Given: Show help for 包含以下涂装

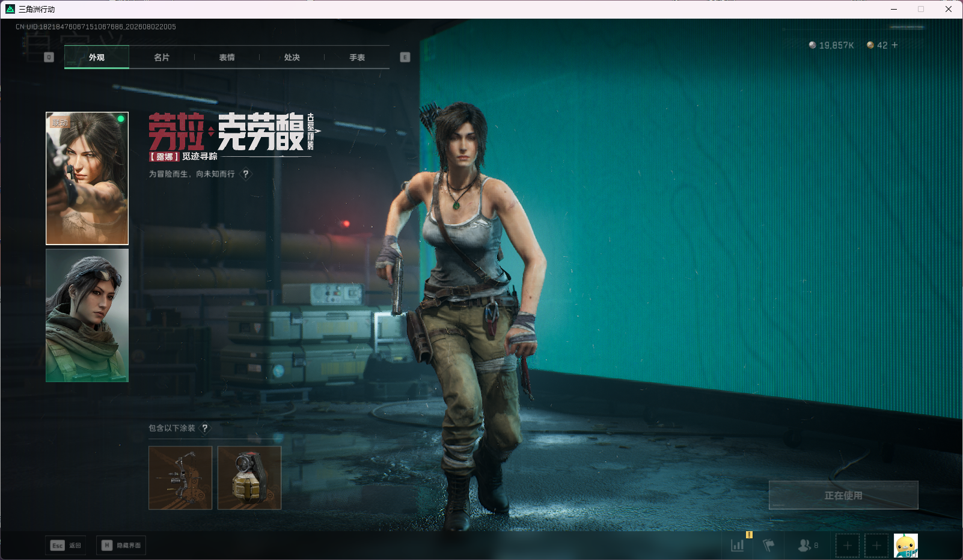Looking at the screenshot, I should tap(205, 428).
